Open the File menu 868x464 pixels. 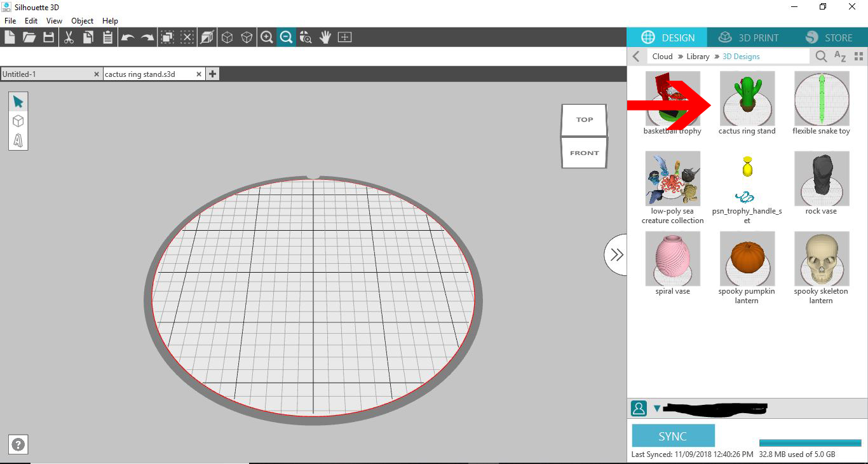[x=10, y=21]
